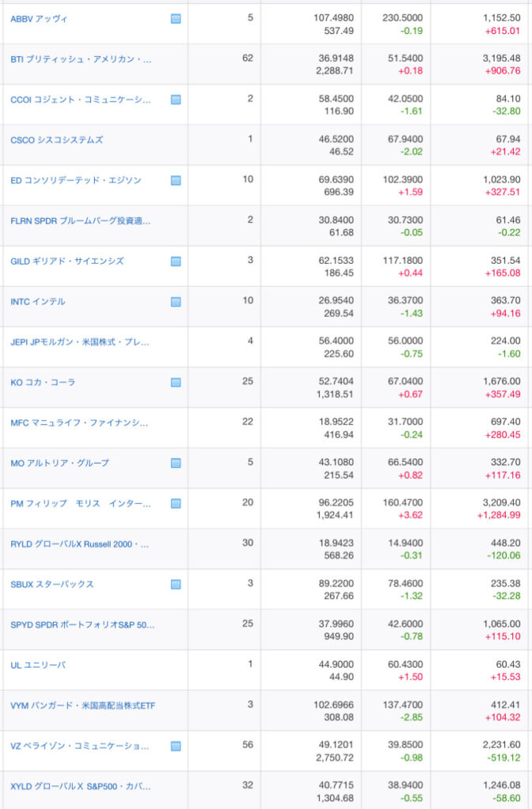The height and width of the screenshot is (809, 532).
Task: Open the UL ユニリーバ stock link
Action: click(38, 665)
